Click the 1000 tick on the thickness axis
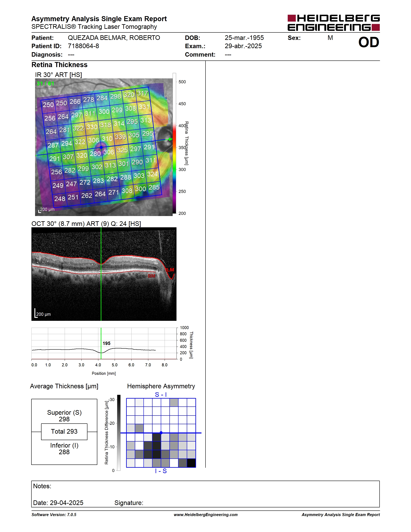411x532 pixels. tap(184, 328)
